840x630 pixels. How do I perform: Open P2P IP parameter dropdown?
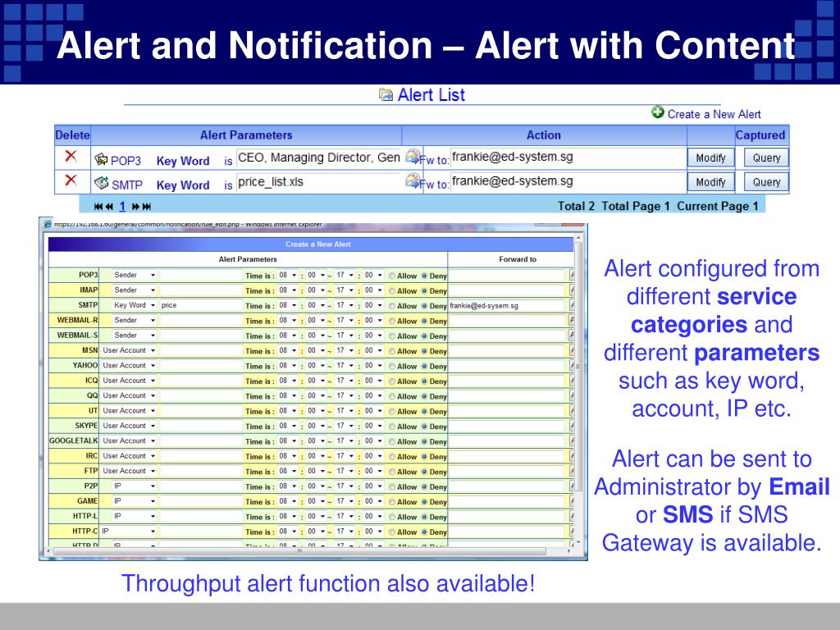point(135,486)
